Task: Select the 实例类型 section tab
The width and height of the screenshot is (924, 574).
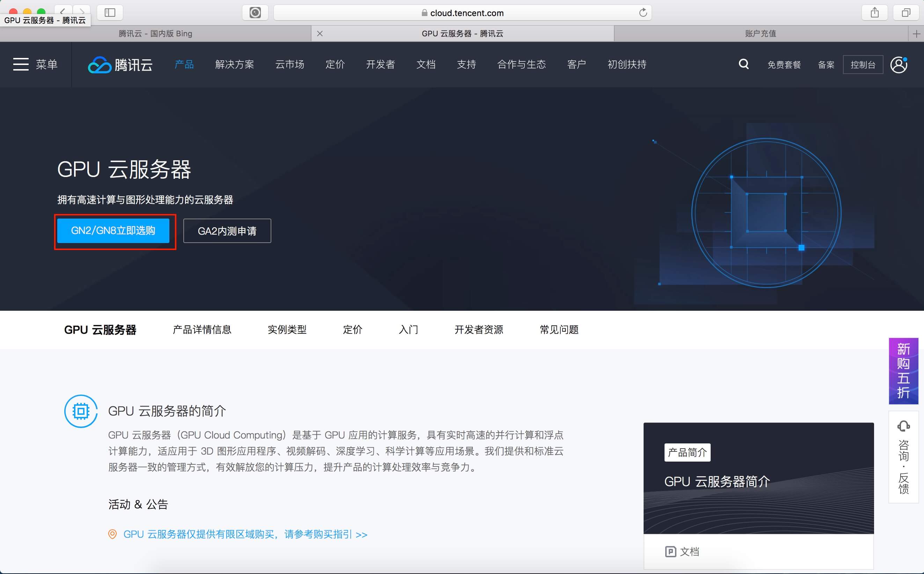Action: (x=287, y=330)
